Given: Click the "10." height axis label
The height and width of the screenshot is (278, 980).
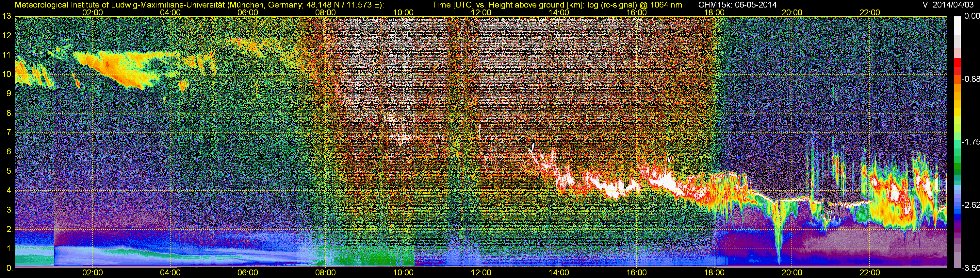Looking at the screenshot, I should pyautogui.click(x=7, y=74).
